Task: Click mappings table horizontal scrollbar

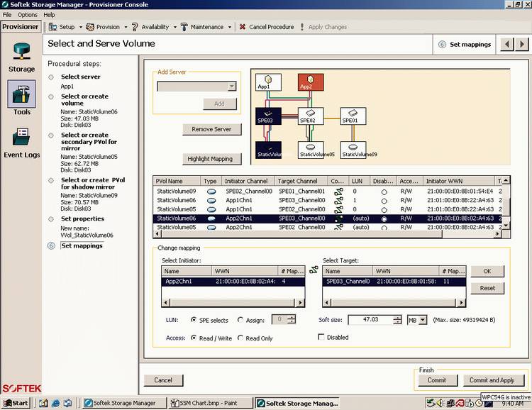Action: click(x=328, y=234)
